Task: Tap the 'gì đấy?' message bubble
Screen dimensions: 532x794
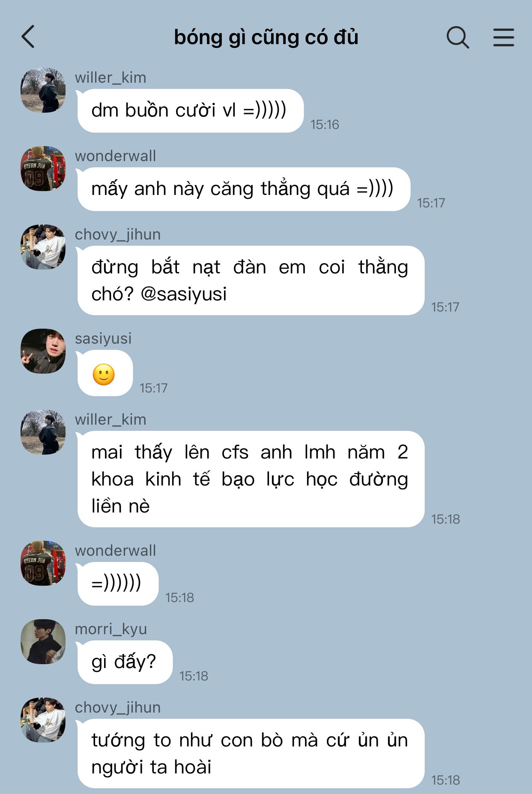Action: pyautogui.click(x=125, y=662)
